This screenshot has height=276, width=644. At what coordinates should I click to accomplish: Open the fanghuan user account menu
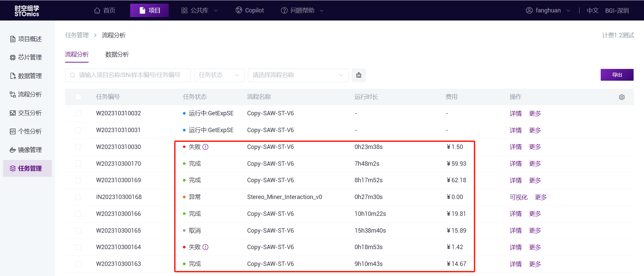pos(548,10)
